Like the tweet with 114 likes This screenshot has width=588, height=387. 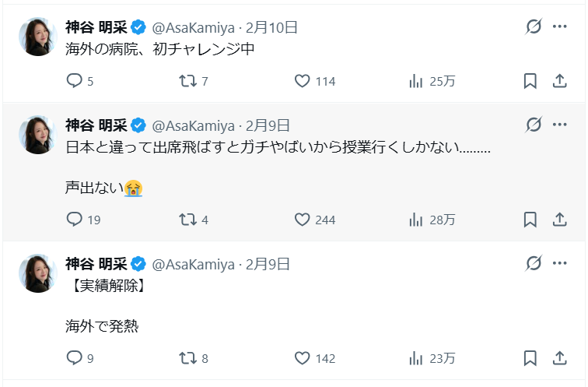click(303, 81)
